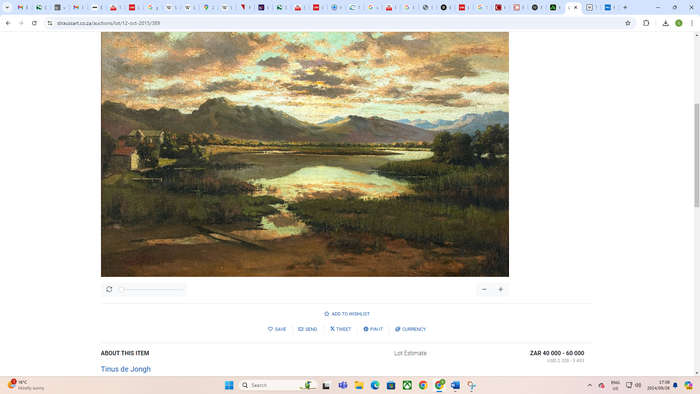Screen dimensions: 700x394
Task: Open the Tinus de Jongh artist link
Action: click(x=125, y=369)
